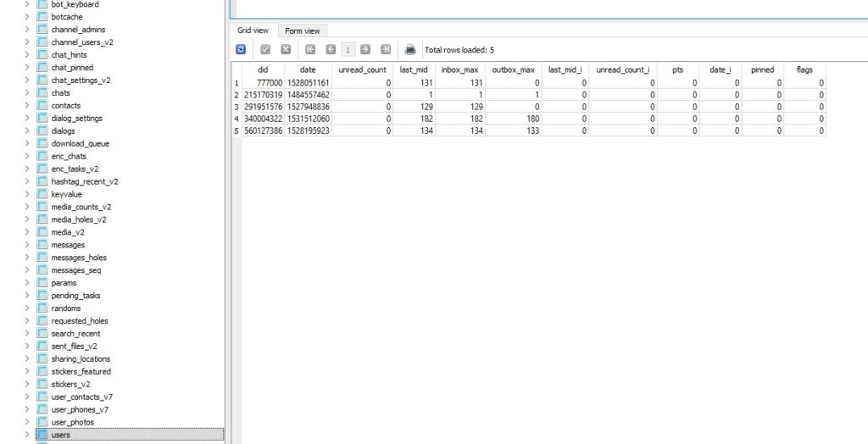Select the outbox_max cell showing 180

click(513, 119)
